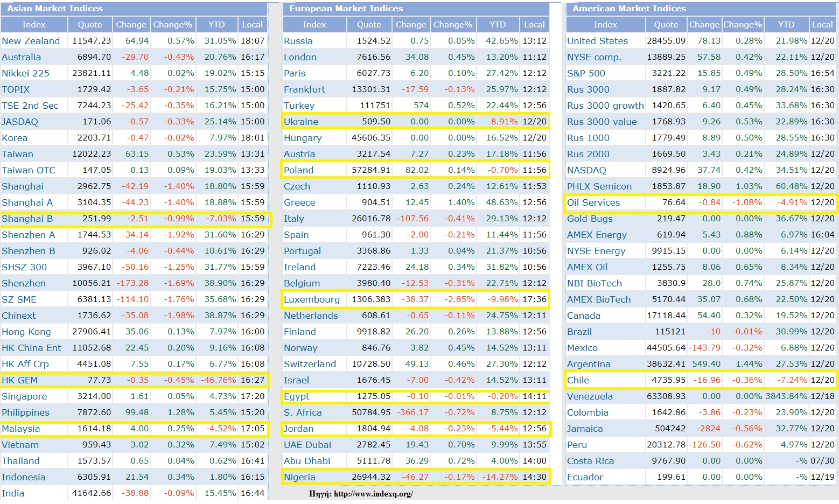Open the highlighted Luxembourg index
Image resolution: width=839 pixels, height=504 pixels.
tap(312, 299)
